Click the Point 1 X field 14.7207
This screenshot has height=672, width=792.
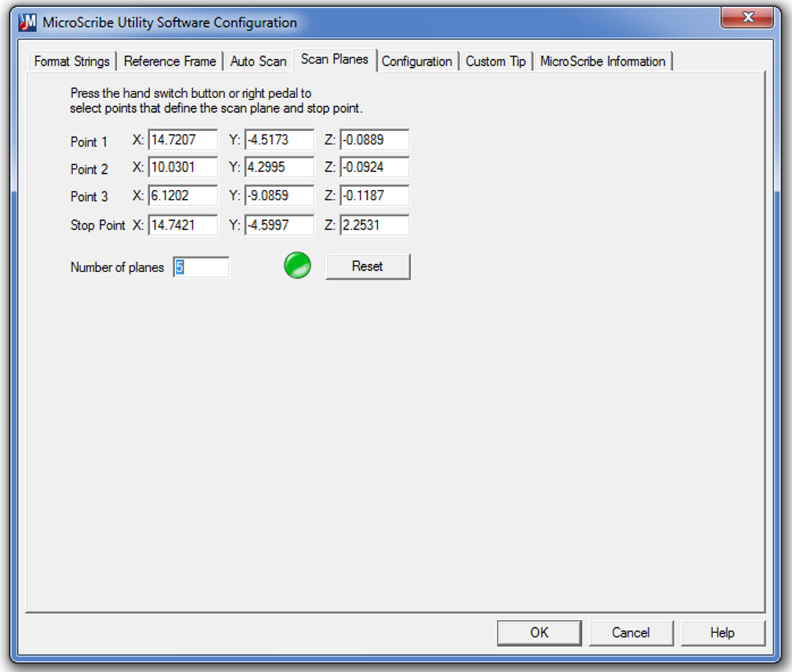tap(183, 140)
